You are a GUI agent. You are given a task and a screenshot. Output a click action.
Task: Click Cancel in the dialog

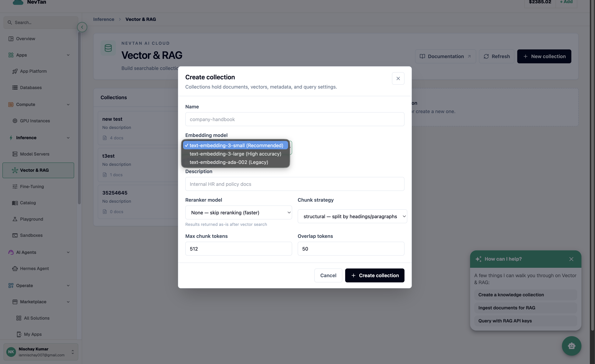pyautogui.click(x=328, y=275)
